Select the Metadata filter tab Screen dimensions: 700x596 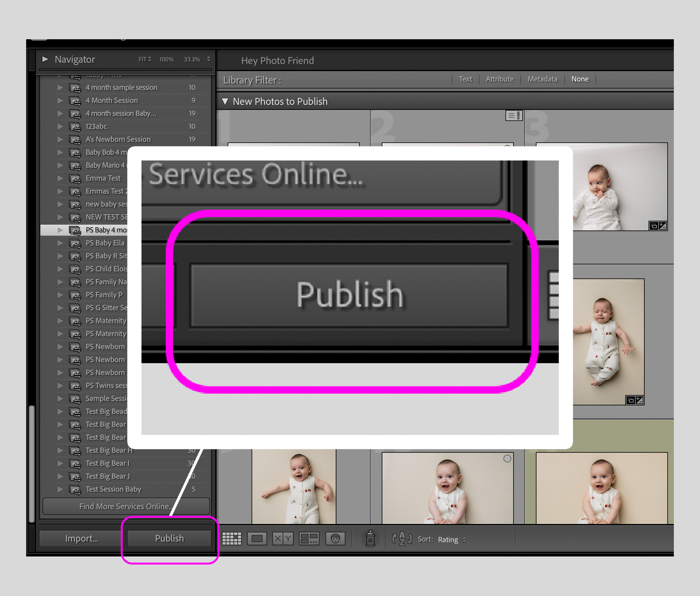pos(542,79)
